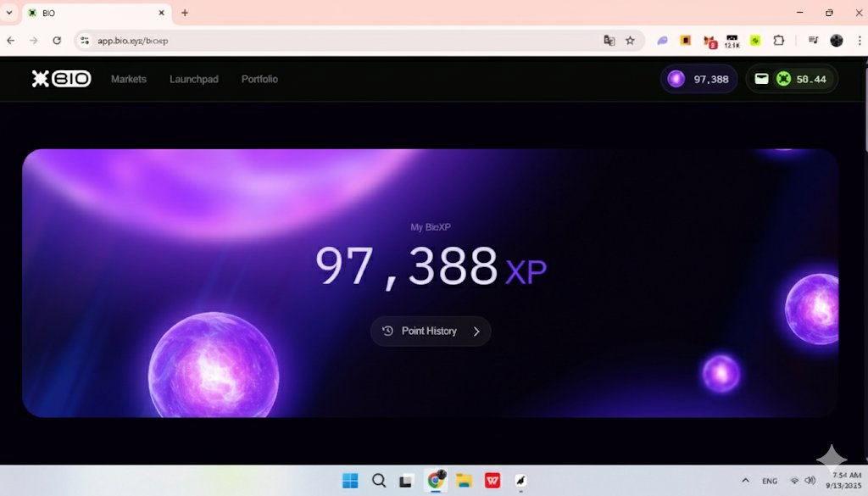Open the lime green browser extension
Image resolution: width=868 pixels, height=496 pixels.
(x=755, y=41)
